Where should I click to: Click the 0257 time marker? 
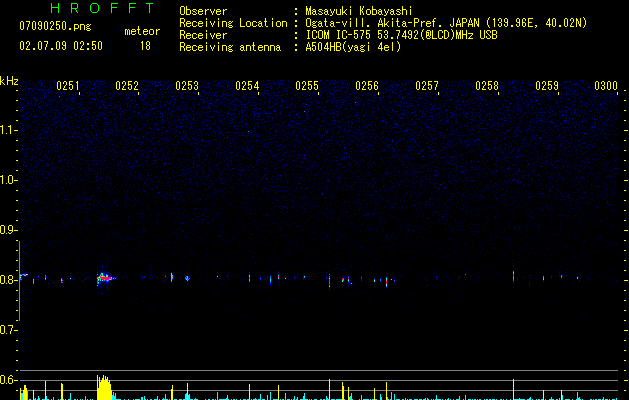[427, 86]
